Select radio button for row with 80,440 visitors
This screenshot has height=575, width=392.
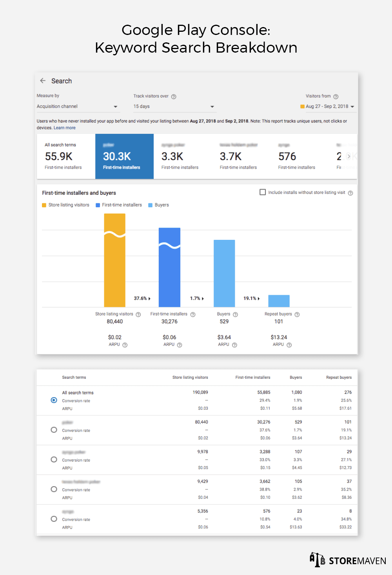click(x=54, y=430)
